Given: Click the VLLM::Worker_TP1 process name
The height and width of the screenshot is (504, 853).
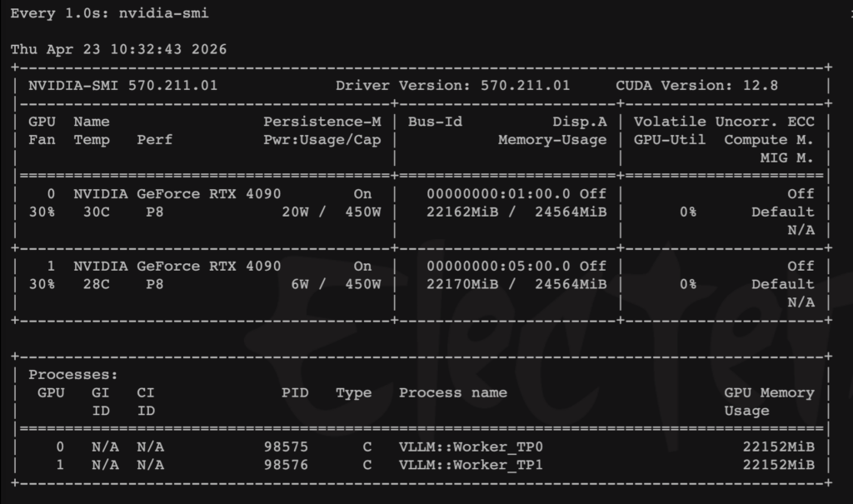Looking at the screenshot, I should (x=471, y=465).
